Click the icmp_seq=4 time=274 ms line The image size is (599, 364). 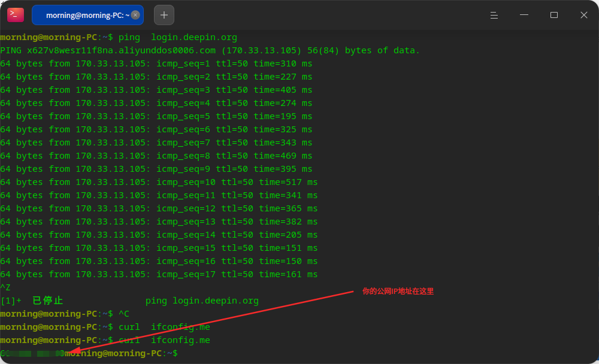click(x=156, y=103)
